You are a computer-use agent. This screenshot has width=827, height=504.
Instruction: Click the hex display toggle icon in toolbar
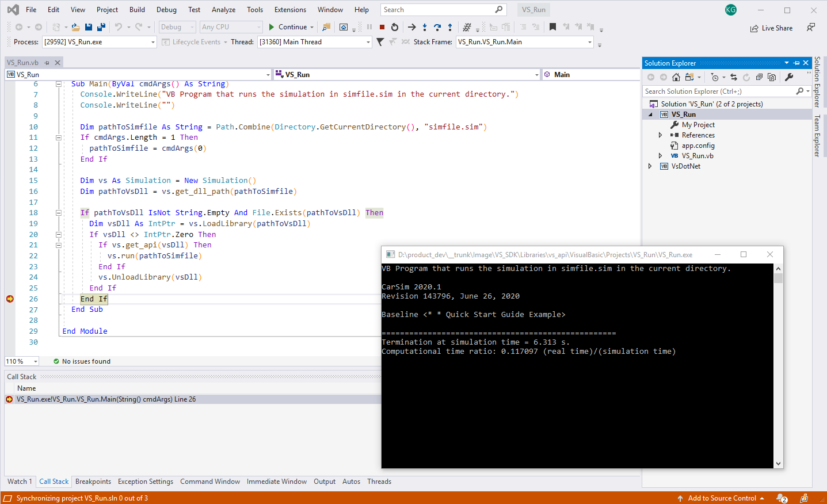[467, 27]
